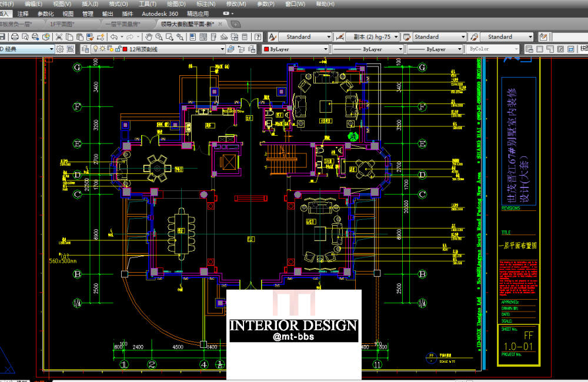588x382 pixels.
Task: Click the red ByLayer color swatch
Action: (266, 49)
